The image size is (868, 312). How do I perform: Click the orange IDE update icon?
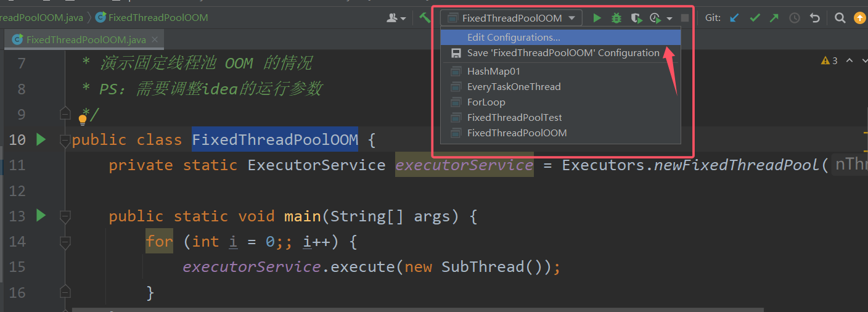(860, 18)
